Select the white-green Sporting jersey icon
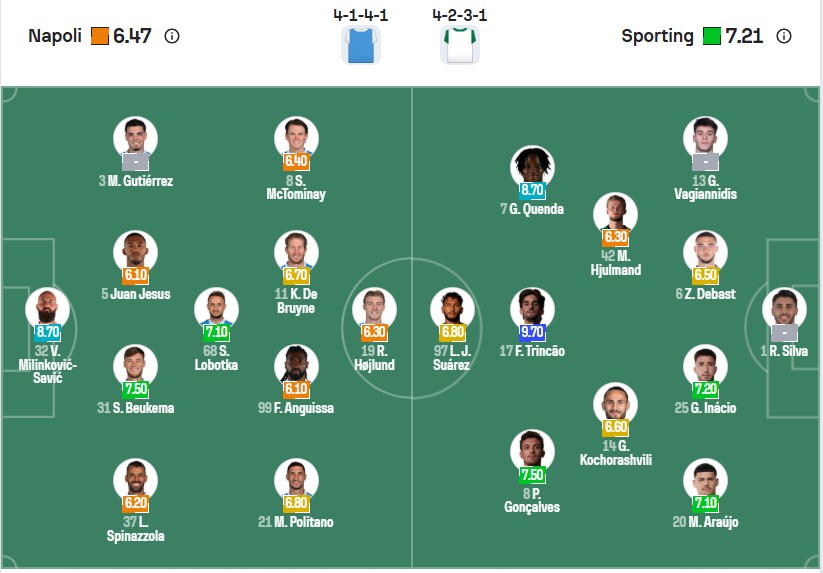The image size is (823, 573). pos(460,45)
